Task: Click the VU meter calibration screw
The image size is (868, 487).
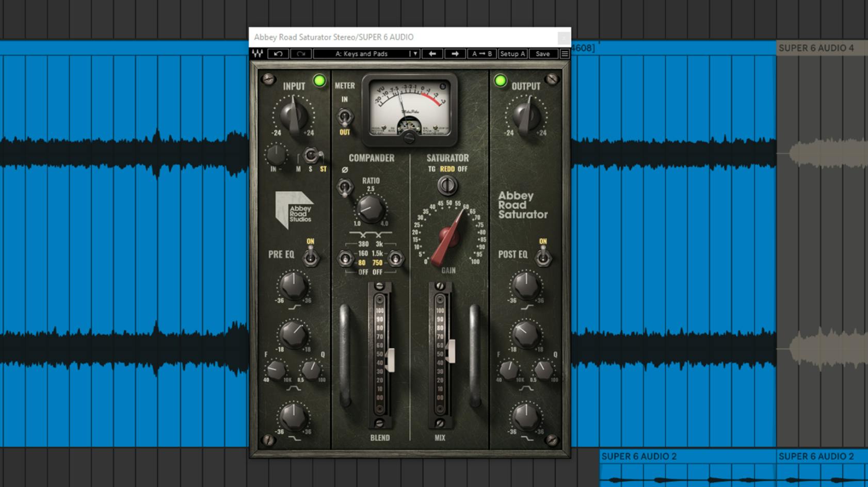Action: click(x=409, y=137)
